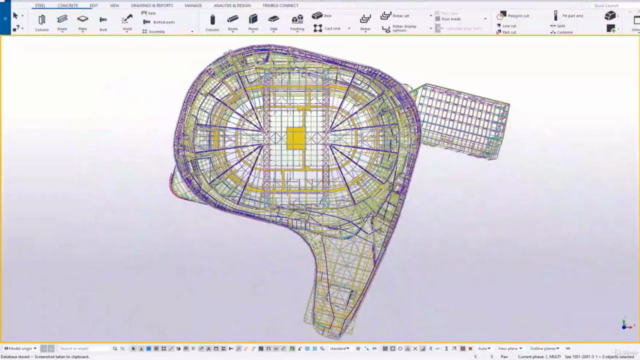The height and width of the screenshot is (360, 640).
Task: Click the concrete Item command
Action: (322, 16)
